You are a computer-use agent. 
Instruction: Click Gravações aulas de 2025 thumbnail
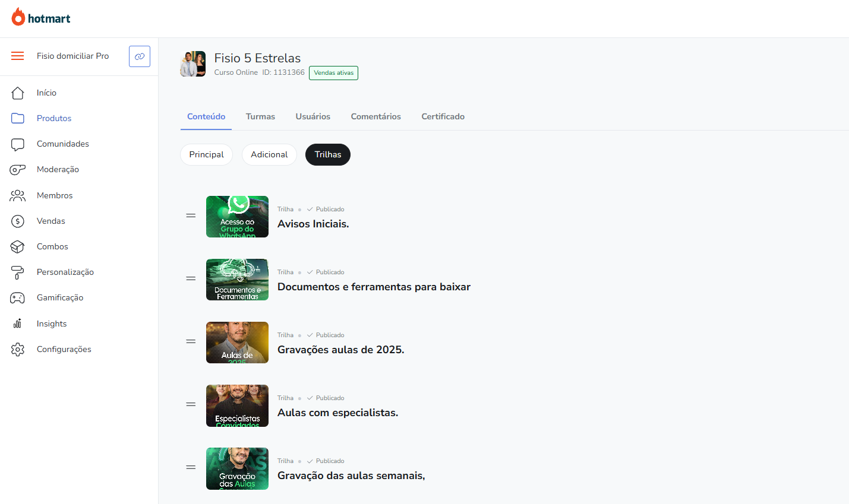tap(237, 343)
